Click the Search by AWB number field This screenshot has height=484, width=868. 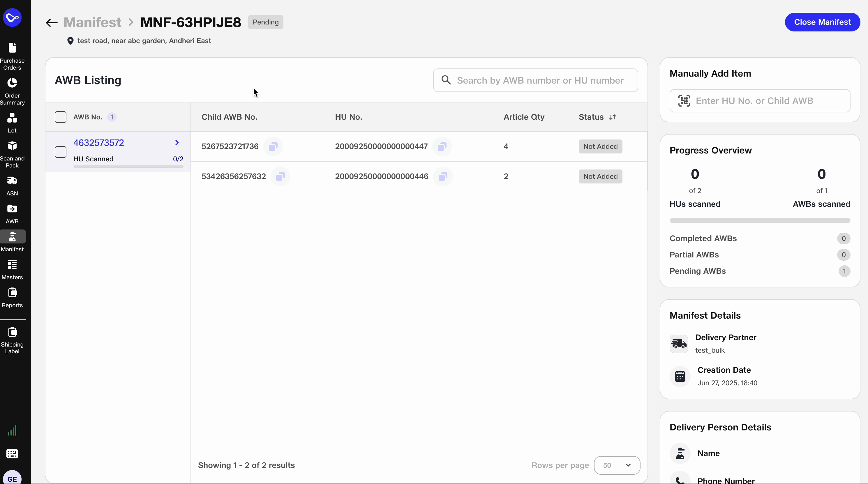click(x=535, y=80)
